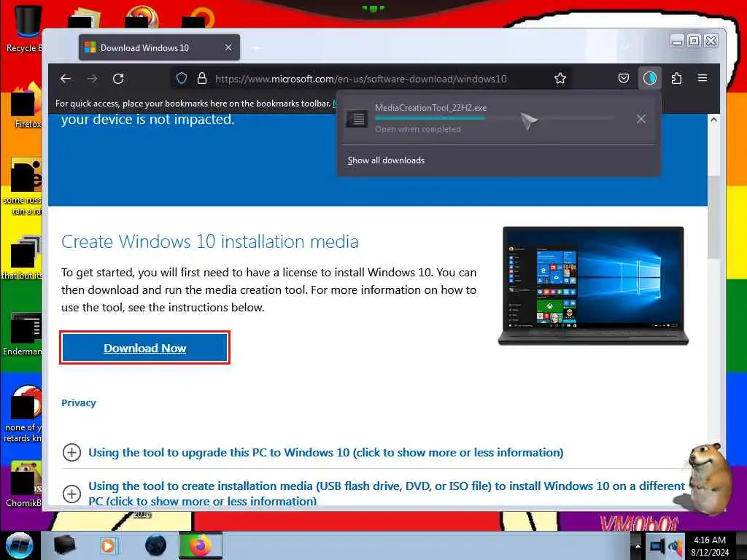Open the Privacy link
The height and width of the screenshot is (560, 747).
tap(79, 402)
